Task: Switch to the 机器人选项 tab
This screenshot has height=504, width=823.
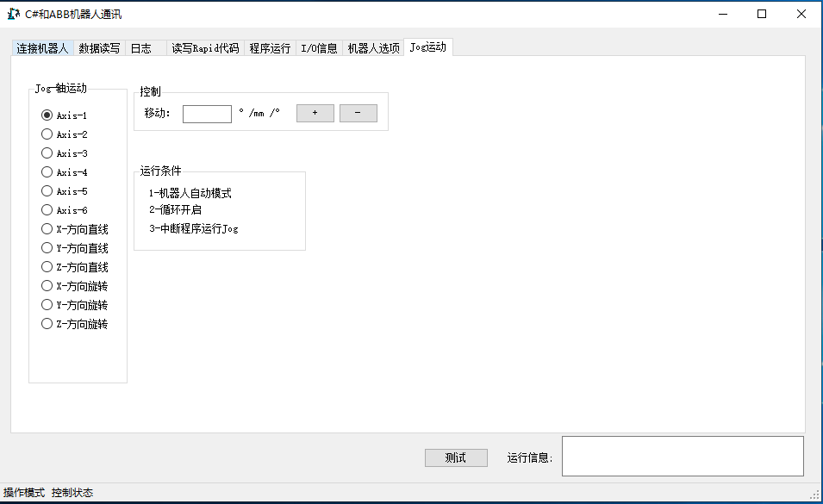Action: click(372, 48)
